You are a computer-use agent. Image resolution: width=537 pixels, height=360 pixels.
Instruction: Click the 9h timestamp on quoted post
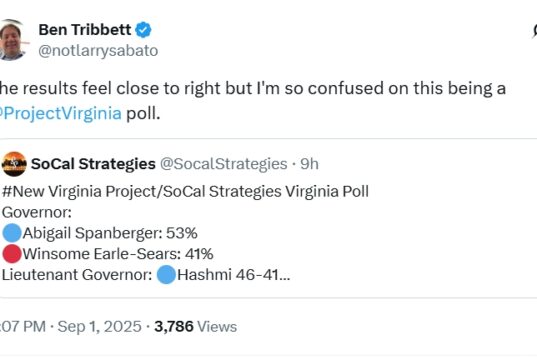(x=309, y=164)
